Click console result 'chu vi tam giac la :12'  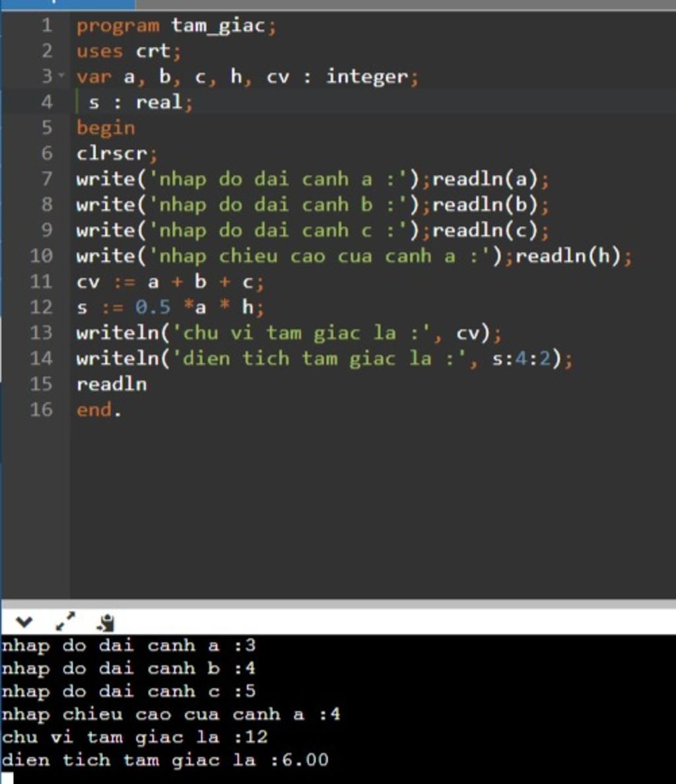[x=135, y=738]
